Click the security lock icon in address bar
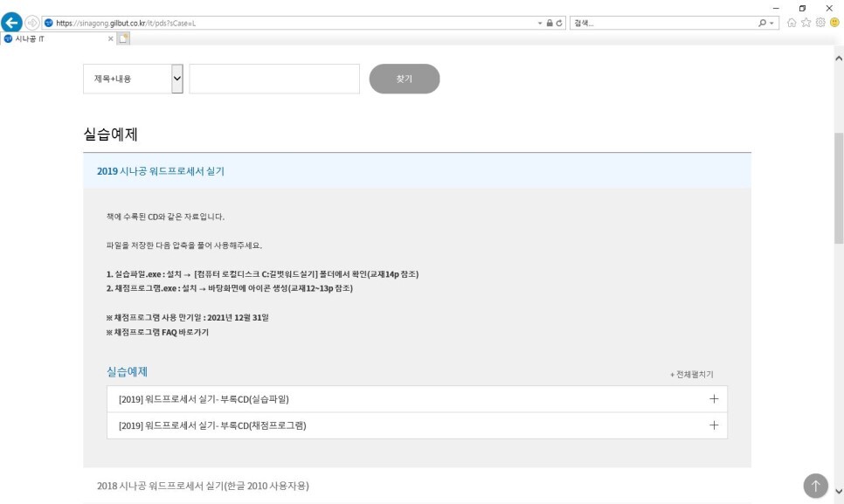Screen dimensions: 844x504 point(550,23)
